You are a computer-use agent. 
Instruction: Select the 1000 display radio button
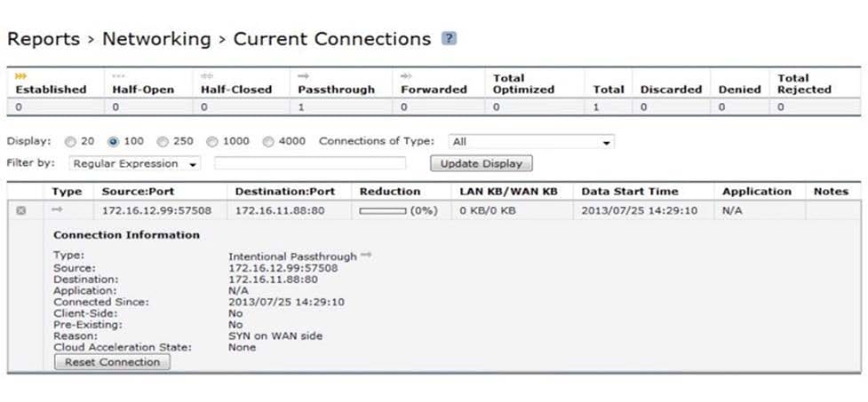pos(212,142)
